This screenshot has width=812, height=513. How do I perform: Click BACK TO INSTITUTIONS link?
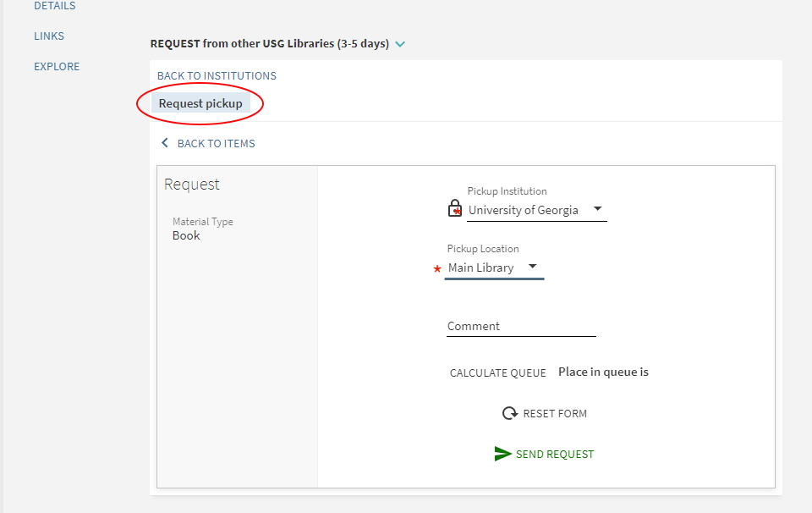click(x=217, y=75)
